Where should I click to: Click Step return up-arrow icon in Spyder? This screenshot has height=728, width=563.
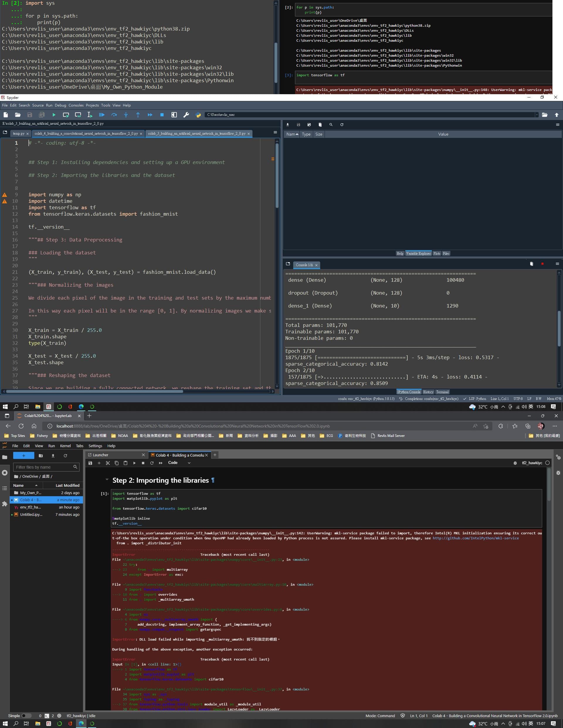(x=138, y=115)
